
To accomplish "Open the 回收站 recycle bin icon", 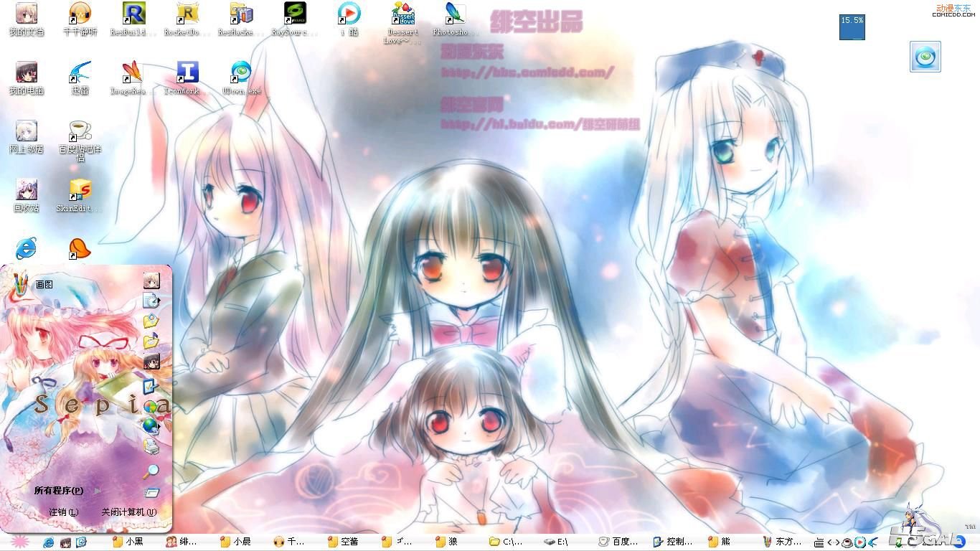I will click(x=27, y=195).
